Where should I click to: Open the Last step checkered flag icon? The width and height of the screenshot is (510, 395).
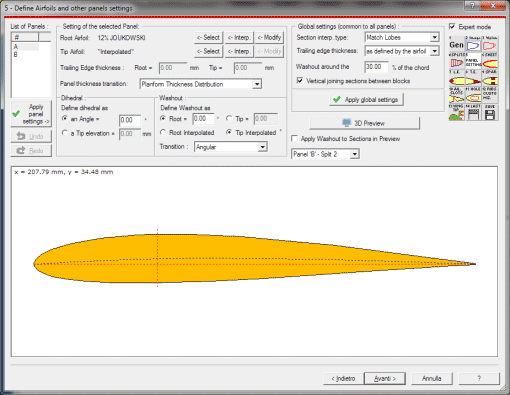(x=473, y=113)
